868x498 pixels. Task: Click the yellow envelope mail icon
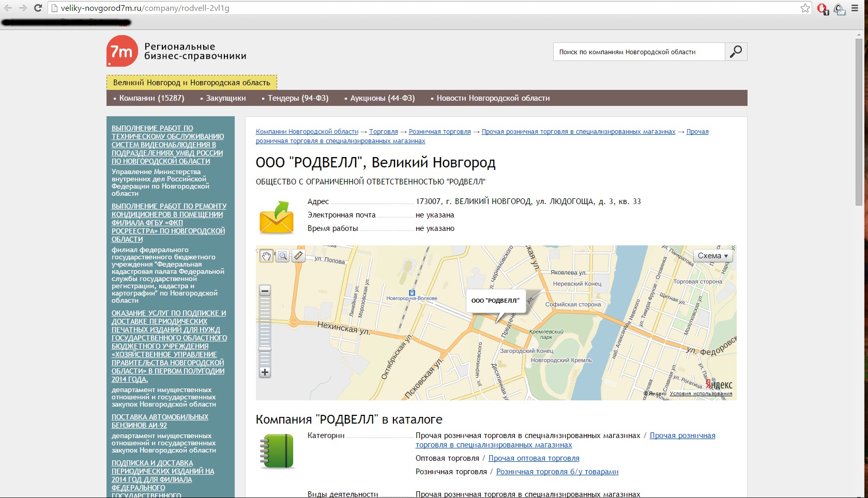[276, 217]
